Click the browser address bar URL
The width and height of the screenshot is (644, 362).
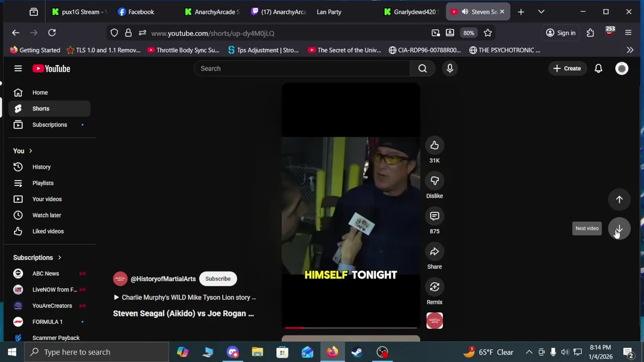point(213,33)
